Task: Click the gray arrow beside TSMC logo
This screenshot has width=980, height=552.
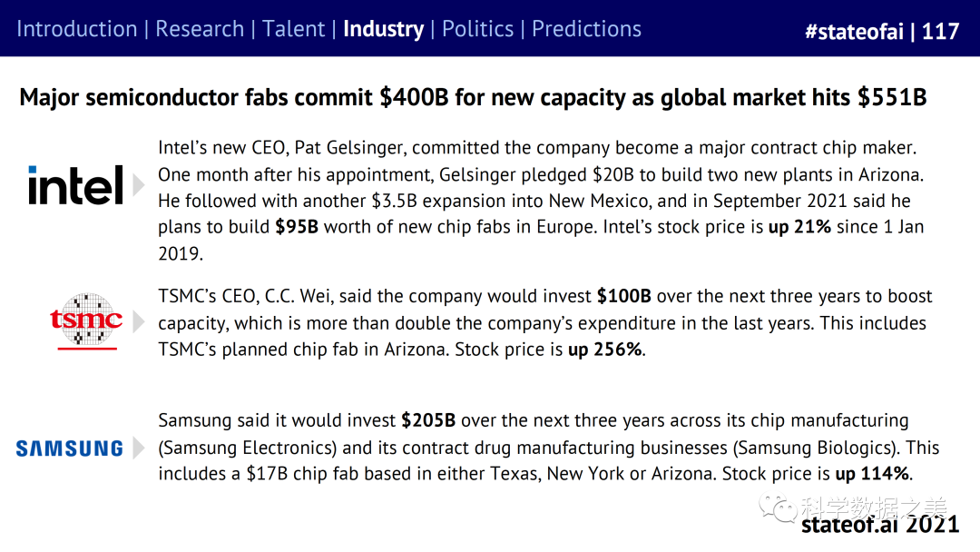Action: [138, 320]
